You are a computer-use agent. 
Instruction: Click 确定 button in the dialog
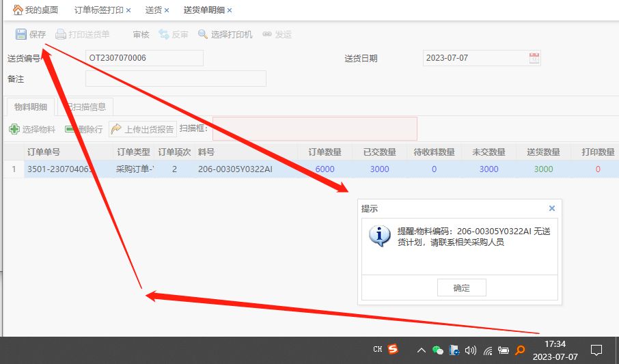tap(461, 288)
